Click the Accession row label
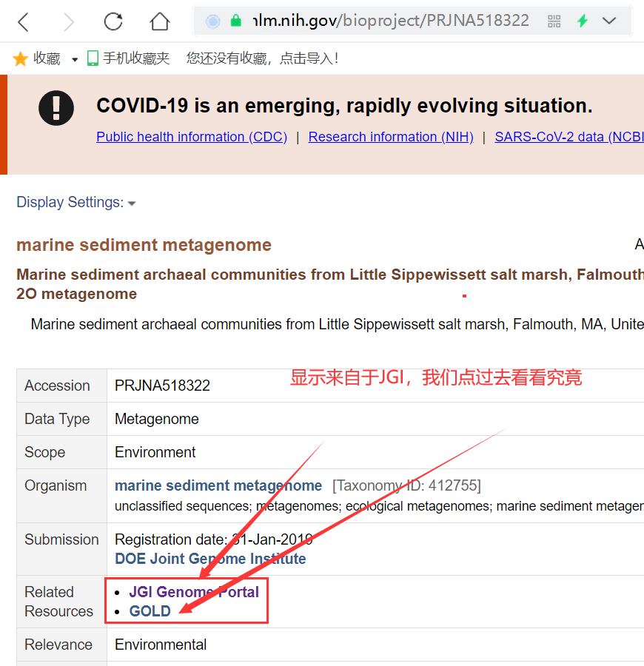Screen dimensions: 644x666 (57, 386)
